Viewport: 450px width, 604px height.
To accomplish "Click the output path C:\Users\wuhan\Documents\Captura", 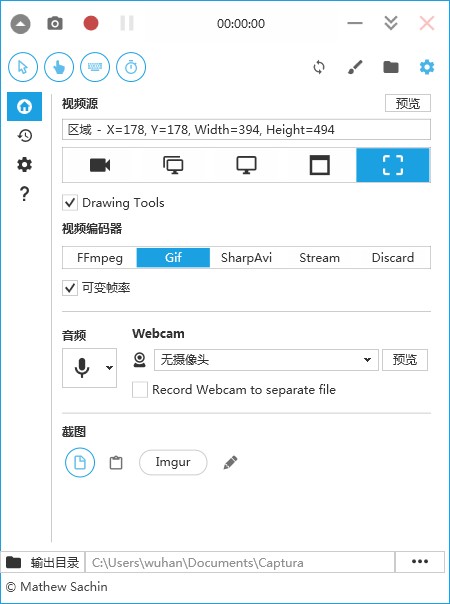I will coord(240,563).
